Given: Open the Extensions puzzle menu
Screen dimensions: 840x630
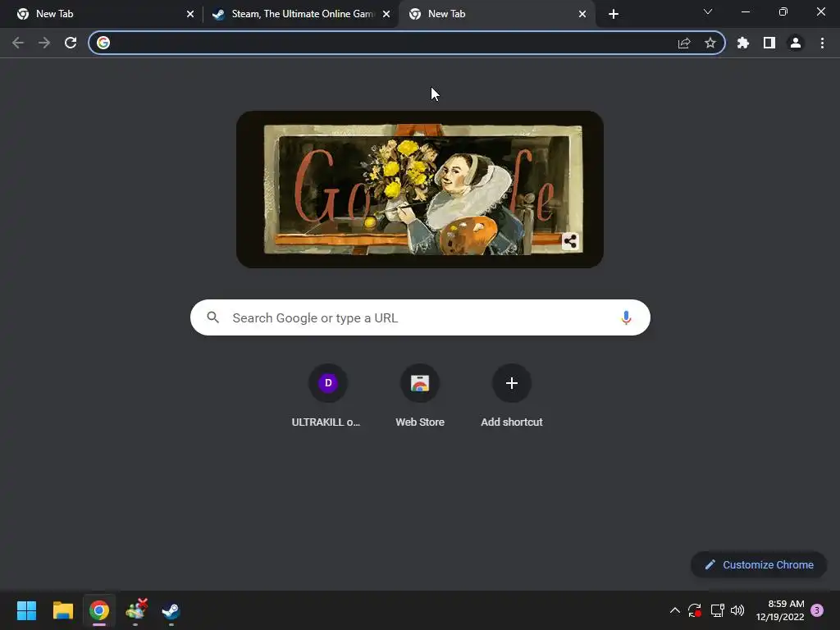Looking at the screenshot, I should 743,43.
